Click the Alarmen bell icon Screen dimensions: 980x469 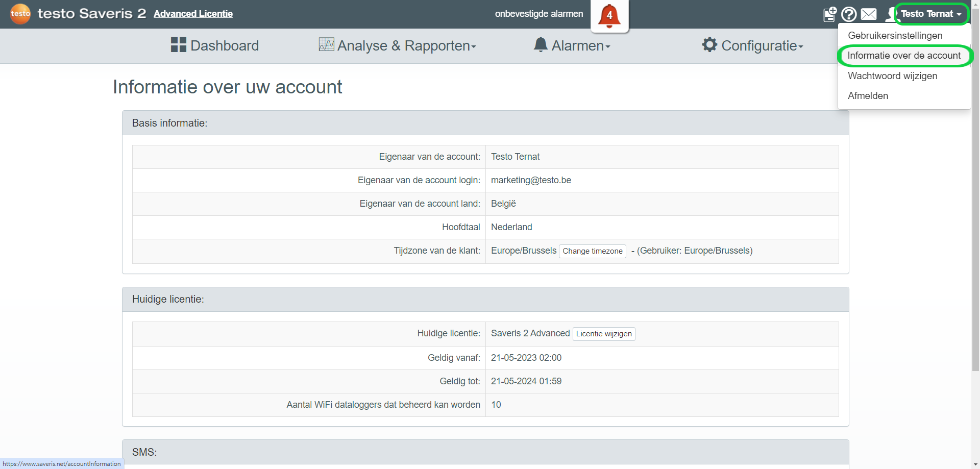point(541,44)
